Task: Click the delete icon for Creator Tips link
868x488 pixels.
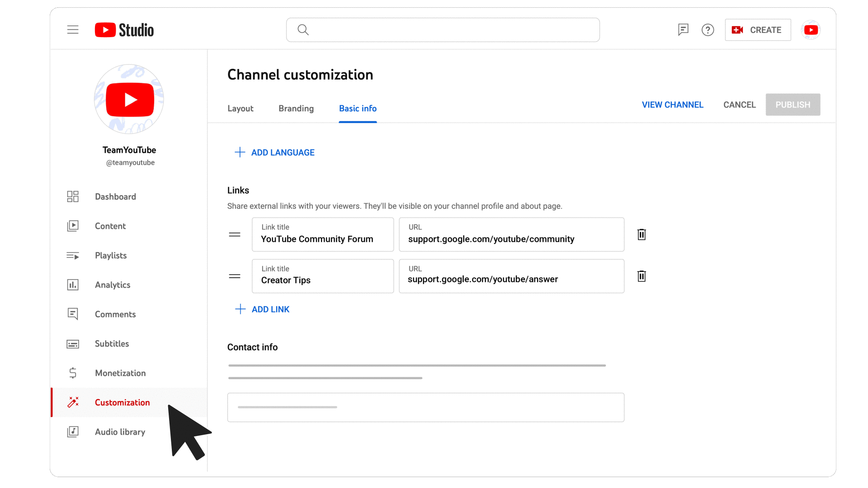Action: coord(642,276)
